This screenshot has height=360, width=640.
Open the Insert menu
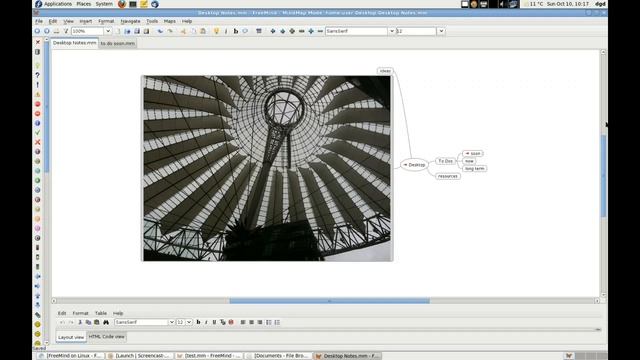(85, 21)
